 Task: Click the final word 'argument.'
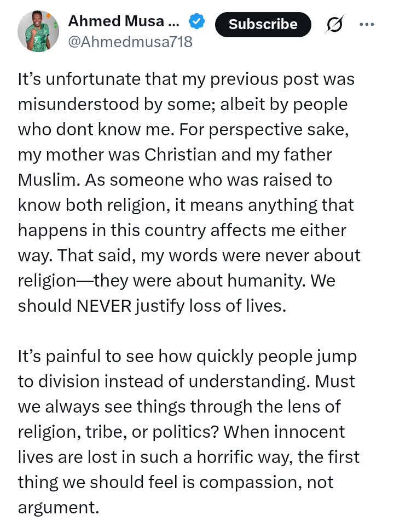[58, 508]
